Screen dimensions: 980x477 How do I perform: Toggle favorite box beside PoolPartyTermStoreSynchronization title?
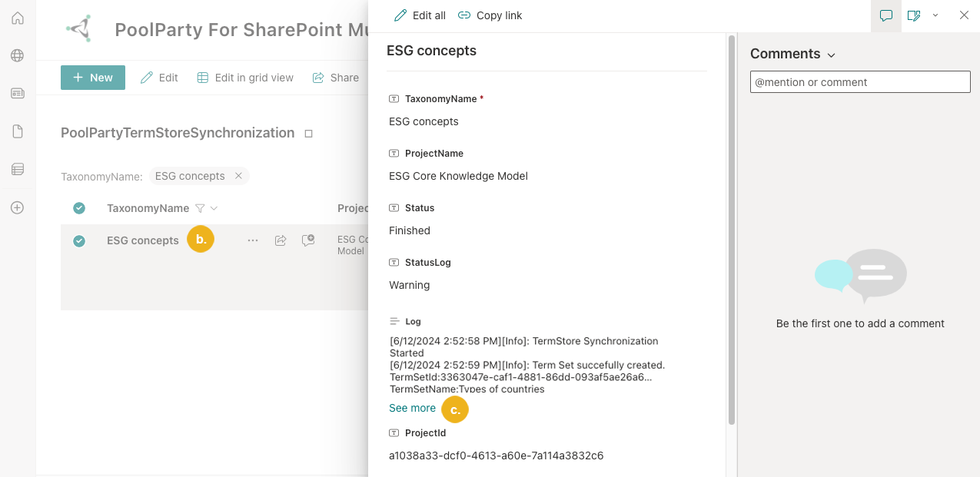point(309,133)
